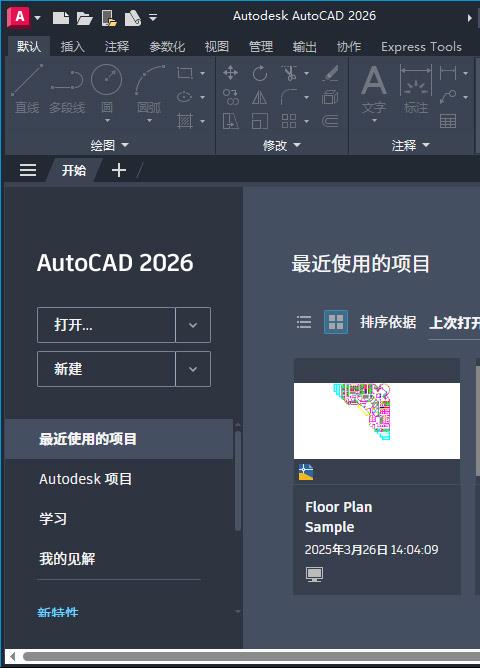Select the Move tool in Modify panel
The height and width of the screenshot is (668, 480).
[x=230, y=73]
